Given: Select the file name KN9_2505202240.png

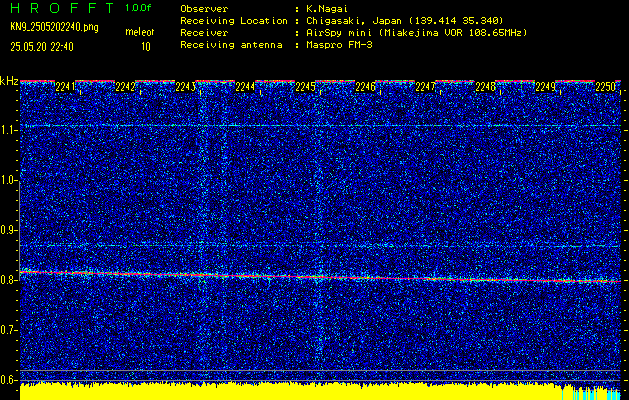Looking at the screenshot, I should pos(54,27).
